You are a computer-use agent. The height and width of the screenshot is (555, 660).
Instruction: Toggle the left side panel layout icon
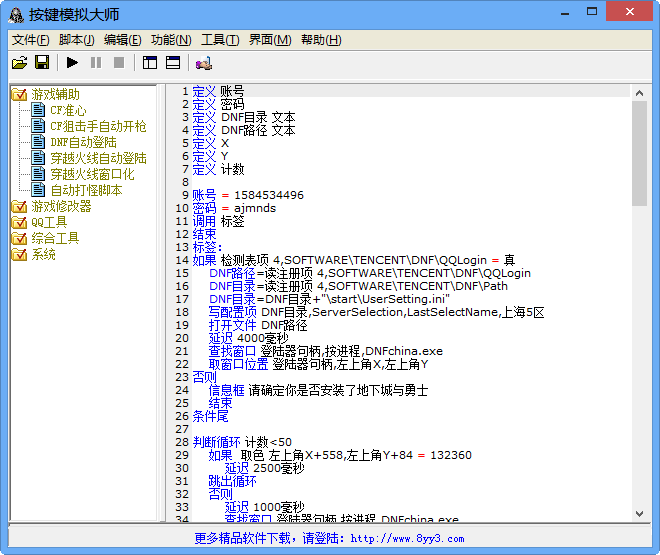click(x=149, y=63)
